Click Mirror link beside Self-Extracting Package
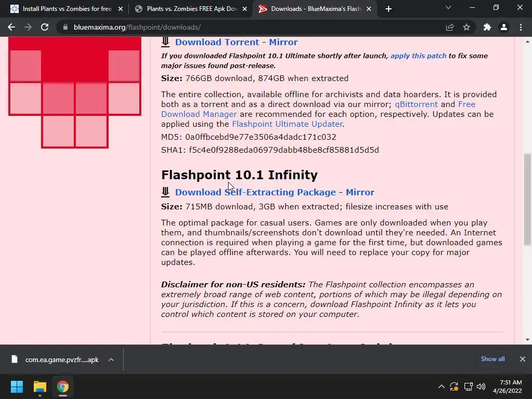 (360, 192)
